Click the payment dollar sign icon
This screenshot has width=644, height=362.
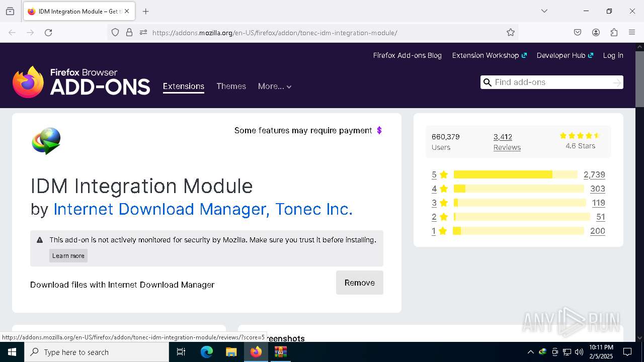click(379, 130)
